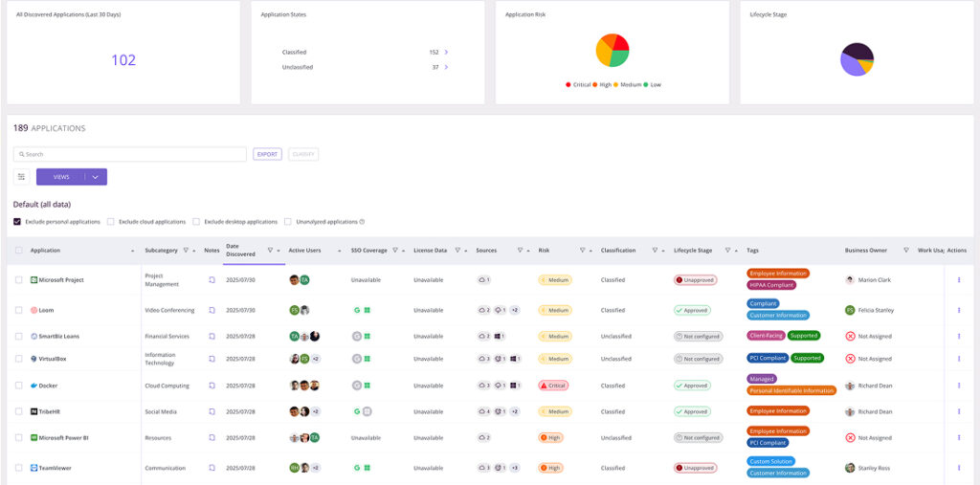Click the Lifecycle Stage pie chart
The width and height of the screenshot is (980, 485).
[857, 59]
